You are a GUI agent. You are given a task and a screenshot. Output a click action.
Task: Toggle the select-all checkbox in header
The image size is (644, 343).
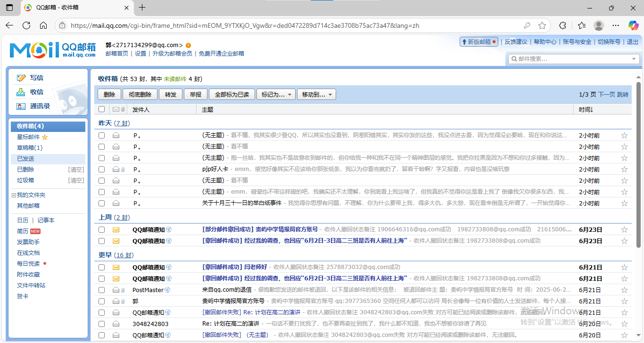click(101, 109)
